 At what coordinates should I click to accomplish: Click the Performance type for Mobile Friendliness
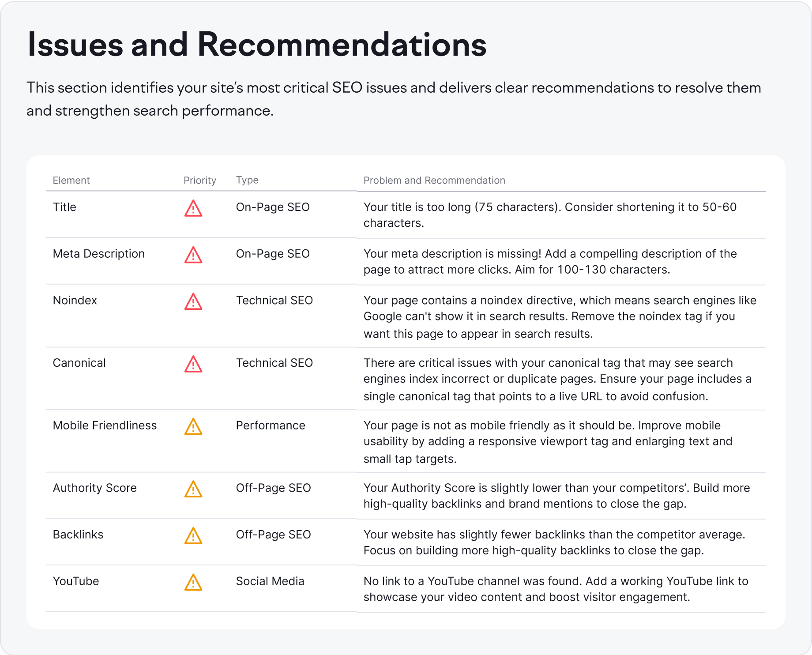[x=271, y=425]
